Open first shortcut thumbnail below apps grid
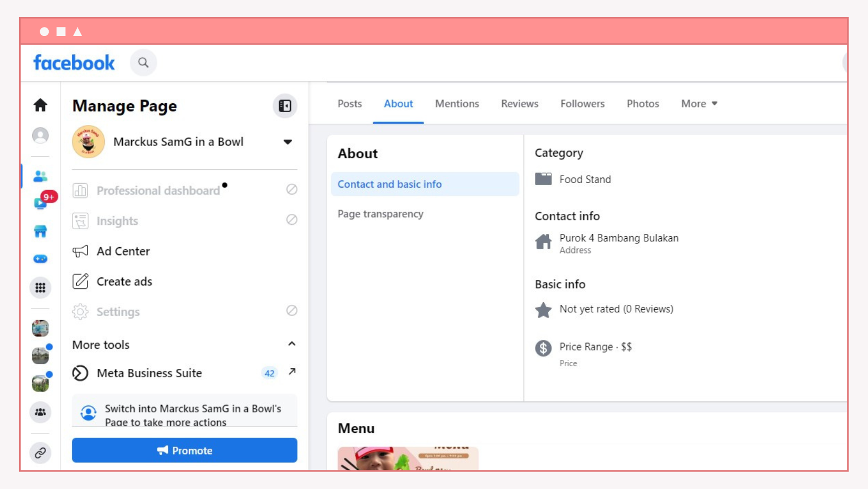Viewport: 868px width, 489px height. point(40,328)
